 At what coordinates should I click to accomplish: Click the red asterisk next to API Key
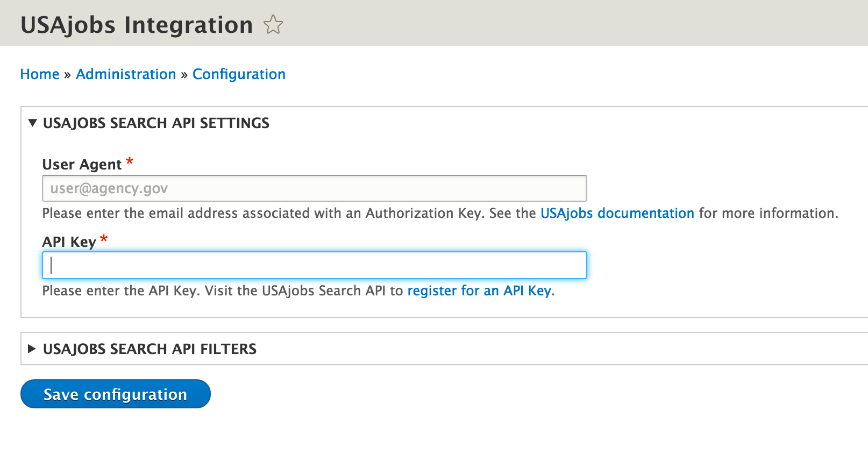tap(104, 239)
